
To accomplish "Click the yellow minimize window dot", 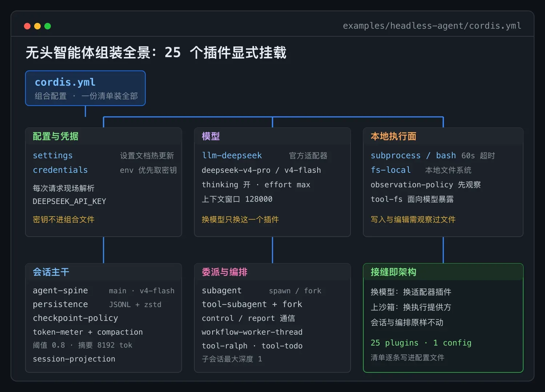I will tap(37, 26).
